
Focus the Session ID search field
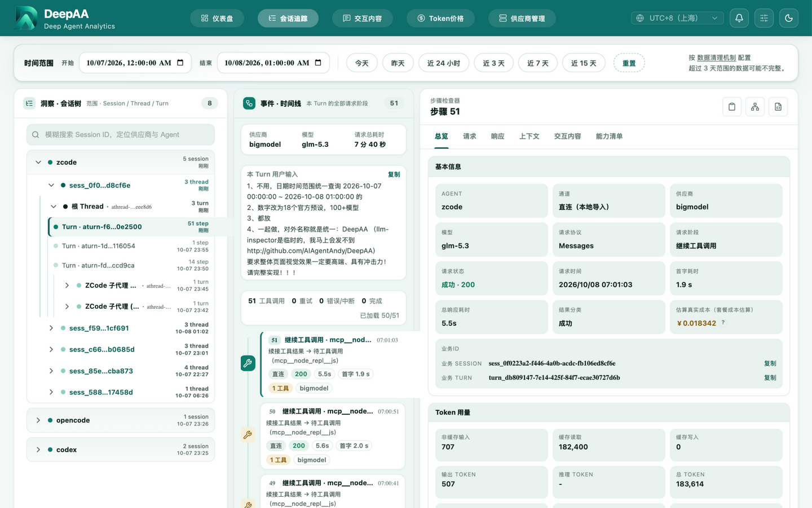[121, 135]
